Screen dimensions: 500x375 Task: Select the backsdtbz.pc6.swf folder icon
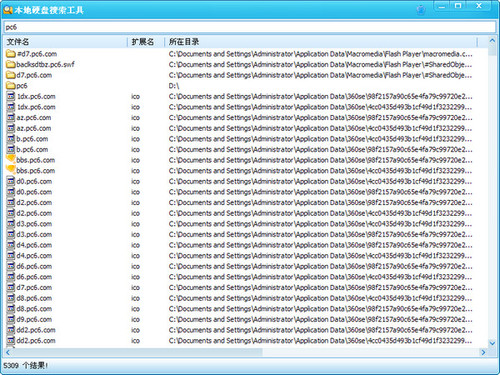tap(11, 64)
